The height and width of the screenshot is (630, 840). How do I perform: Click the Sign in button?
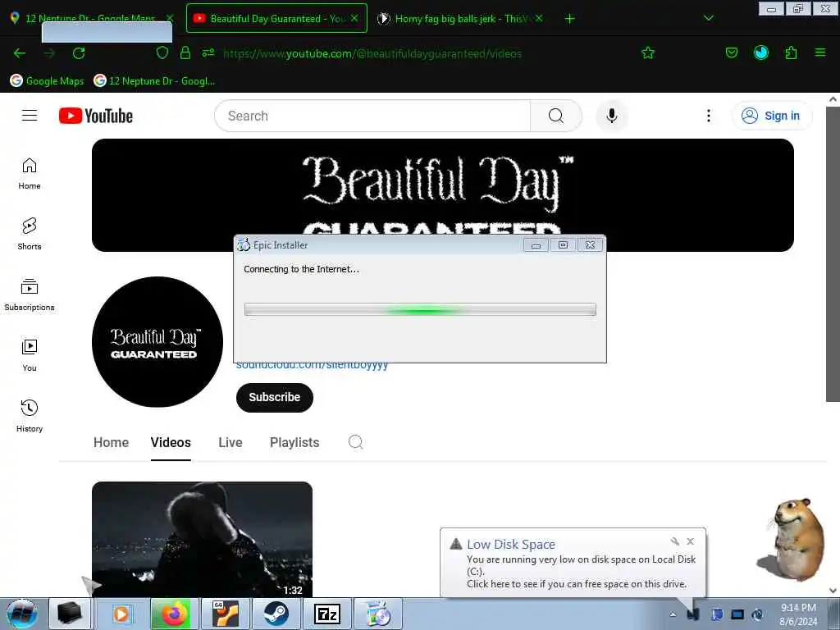tap(771, 116)
